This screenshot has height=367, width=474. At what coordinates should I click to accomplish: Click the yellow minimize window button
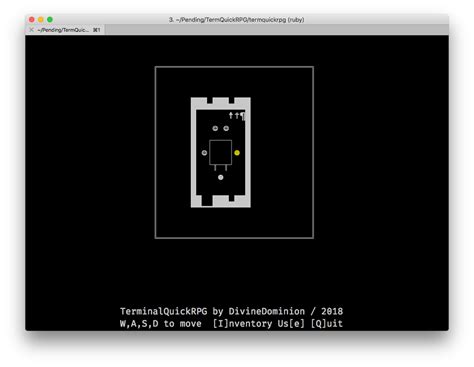(x=41, y=20)
